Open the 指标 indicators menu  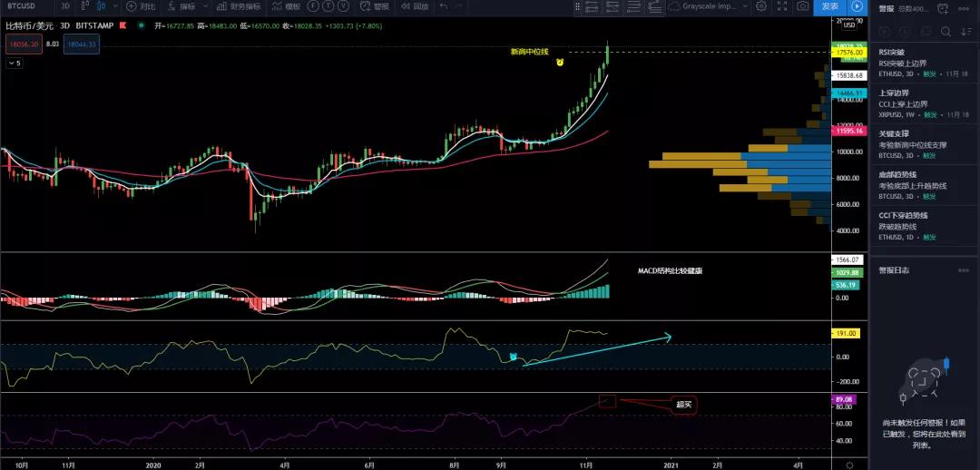pyautogui.click(x=181, y=6)
